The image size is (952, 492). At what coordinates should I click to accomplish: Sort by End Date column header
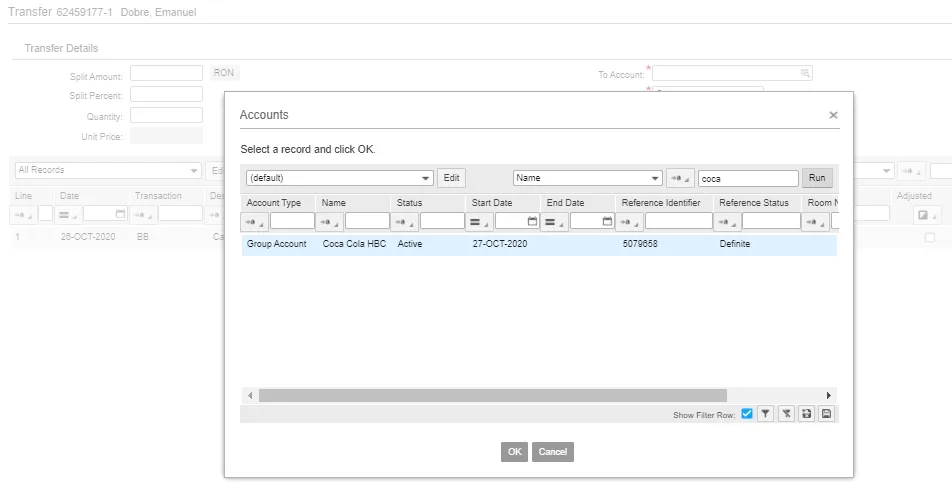tap(565, 203)
